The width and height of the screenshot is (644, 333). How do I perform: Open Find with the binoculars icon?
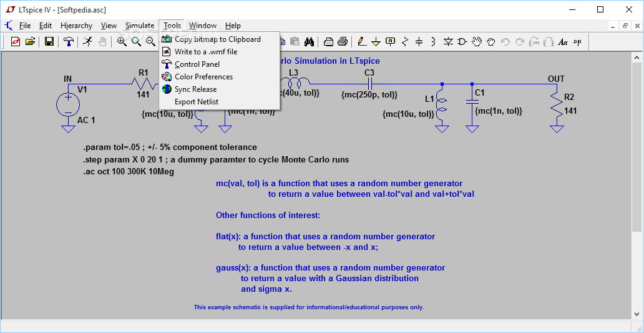click(309, 41)
